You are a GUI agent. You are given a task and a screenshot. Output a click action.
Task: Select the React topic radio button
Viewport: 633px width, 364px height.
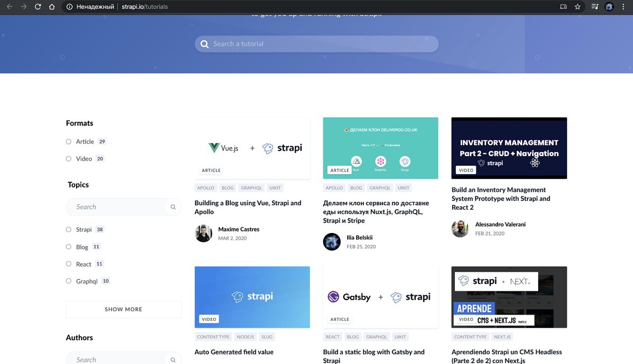coord(69,264)
